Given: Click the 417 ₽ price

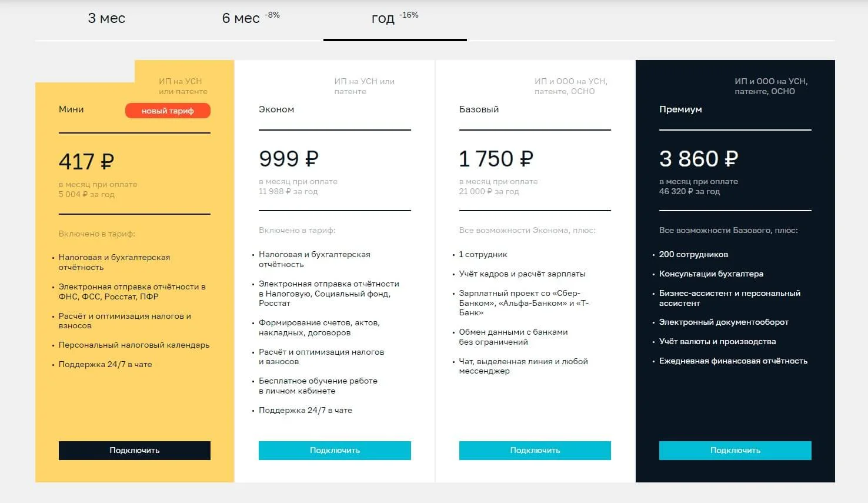Looking at the screenshot, I should (x=86, y=161).
